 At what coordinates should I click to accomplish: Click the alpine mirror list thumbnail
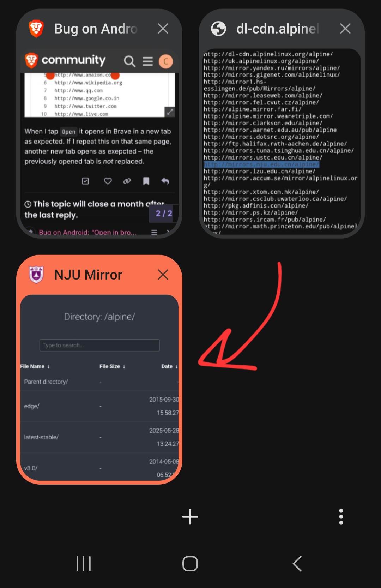(x=282, y=141)
